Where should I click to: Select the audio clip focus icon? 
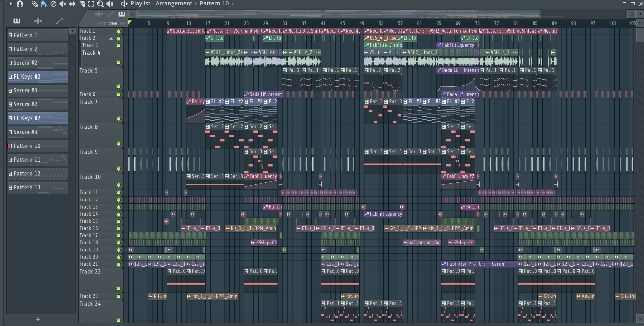click(99, 14)
